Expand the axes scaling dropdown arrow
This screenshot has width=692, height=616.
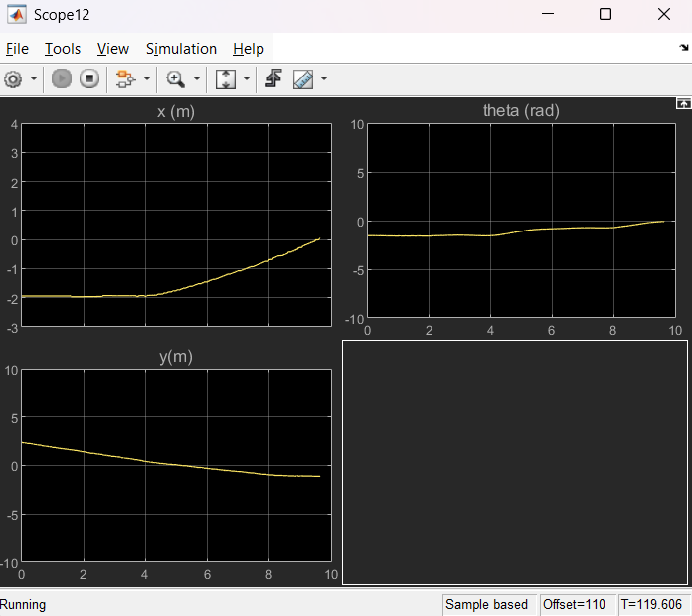click(x=247, y=79)
